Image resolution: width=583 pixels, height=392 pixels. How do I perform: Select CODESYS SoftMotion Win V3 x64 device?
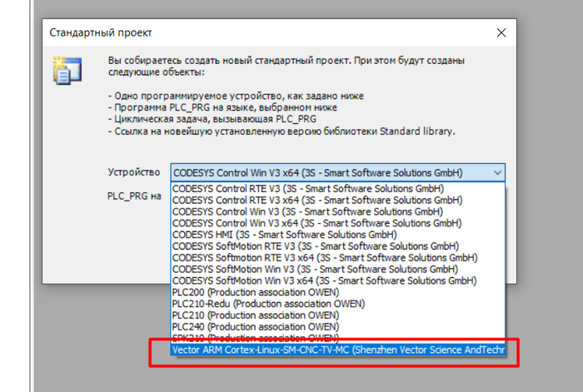point(337,280)
